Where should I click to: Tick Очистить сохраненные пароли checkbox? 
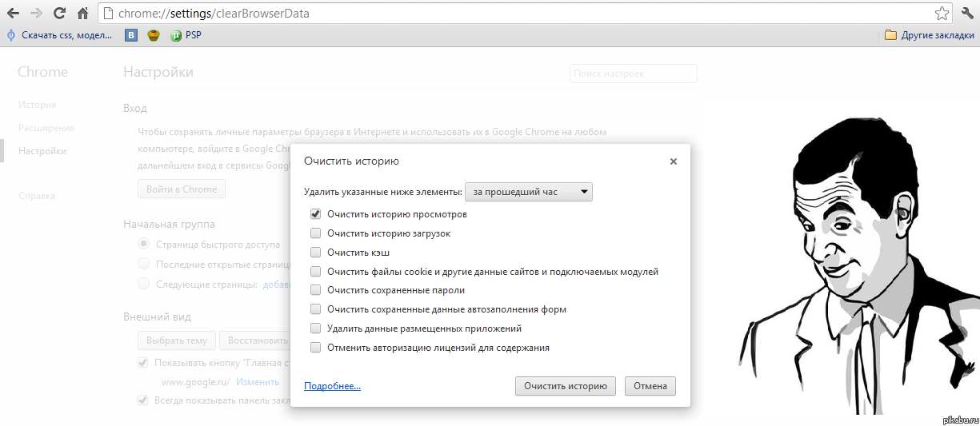(315, 290)
